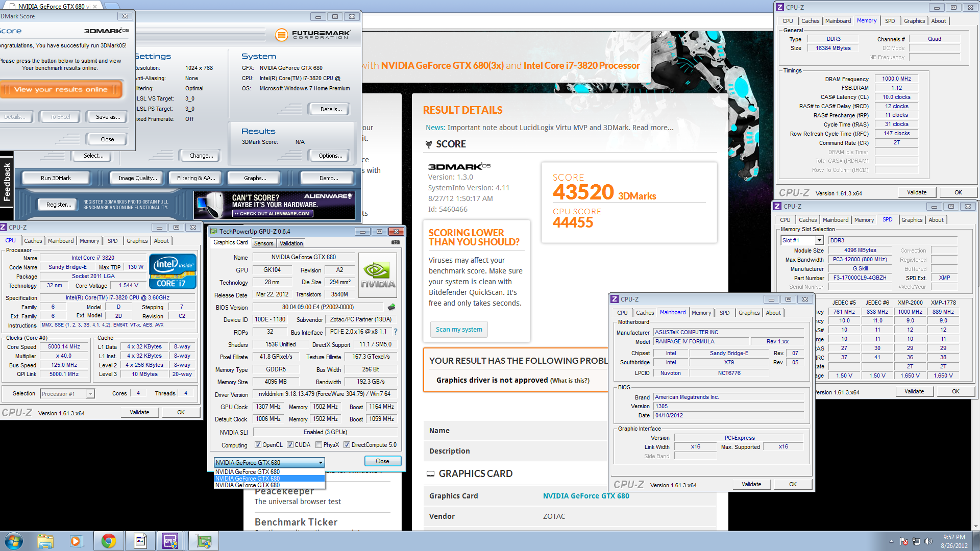Click the GPU-Z title bar icon
This screenshot has height=551, width=980.
214,232
